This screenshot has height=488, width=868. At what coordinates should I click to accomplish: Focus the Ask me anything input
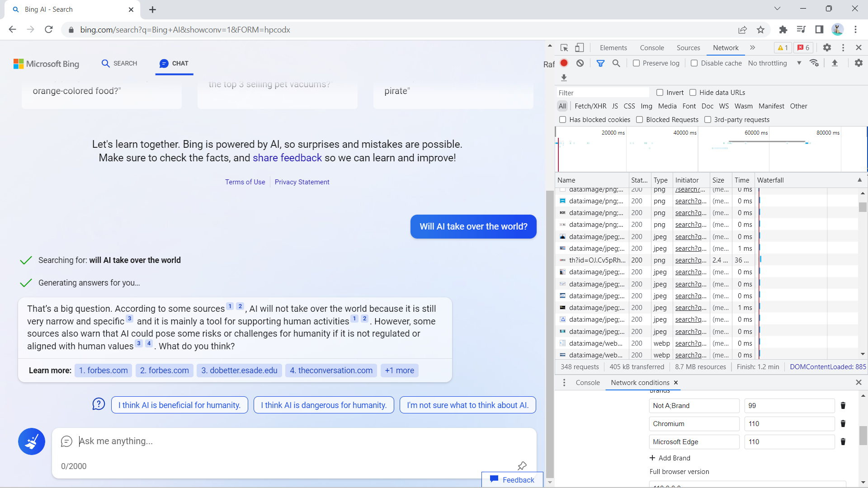pos(294,441)
